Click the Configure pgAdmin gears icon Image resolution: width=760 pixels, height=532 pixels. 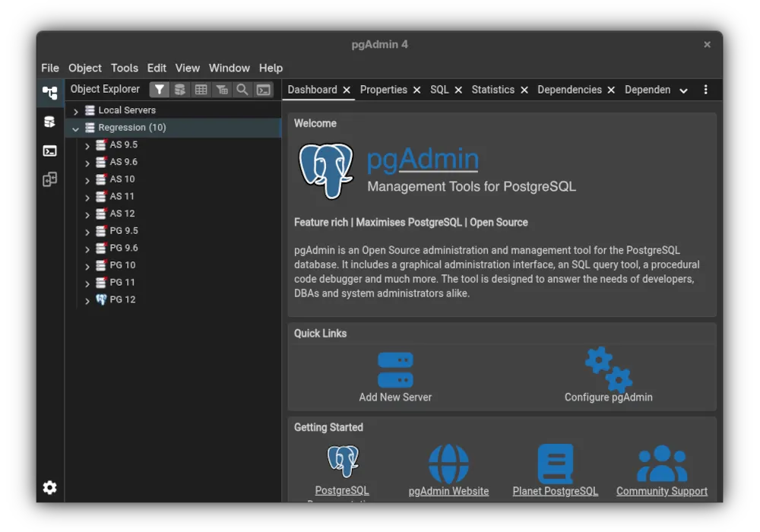tap(608, 369)
